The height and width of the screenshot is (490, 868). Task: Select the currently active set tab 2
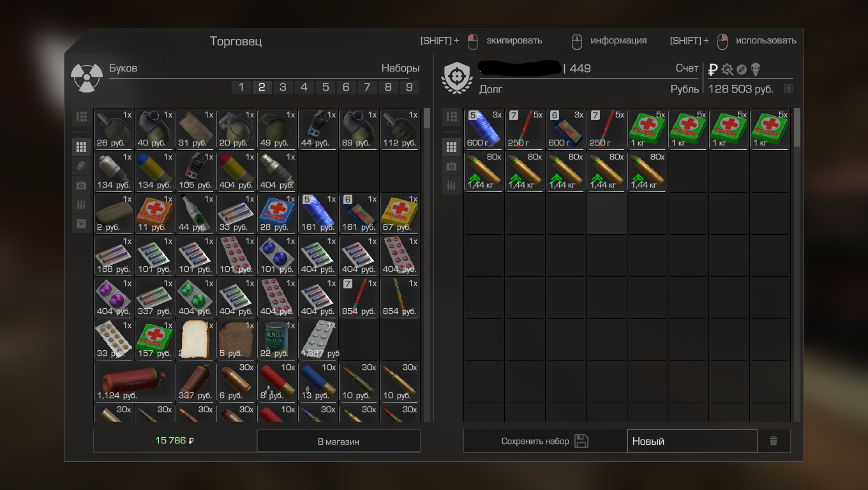(262, 87)
